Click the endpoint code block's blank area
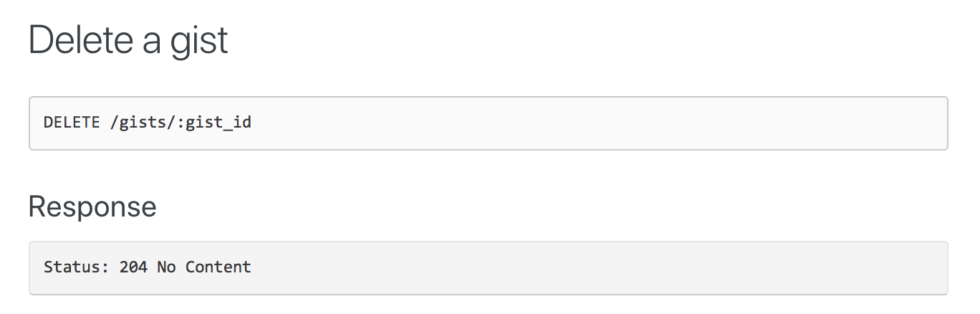This screenshot has width=980, height=314. click(573, 123)
